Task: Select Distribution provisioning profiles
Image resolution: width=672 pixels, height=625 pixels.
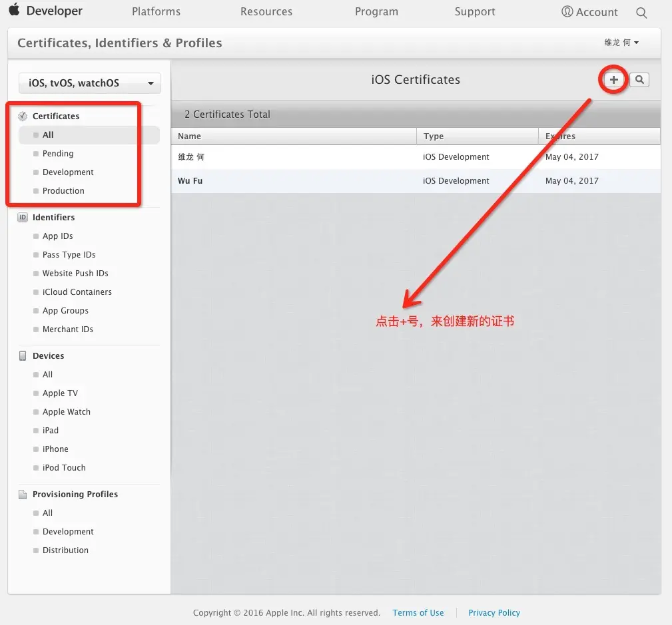Action: tap(65, 550)
